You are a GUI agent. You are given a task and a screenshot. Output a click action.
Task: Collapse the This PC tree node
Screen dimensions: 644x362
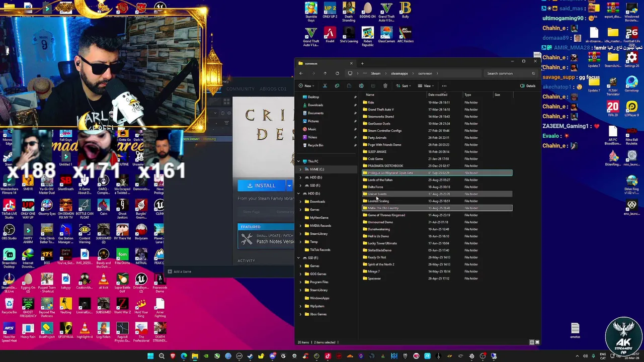(x=298, y=161)
